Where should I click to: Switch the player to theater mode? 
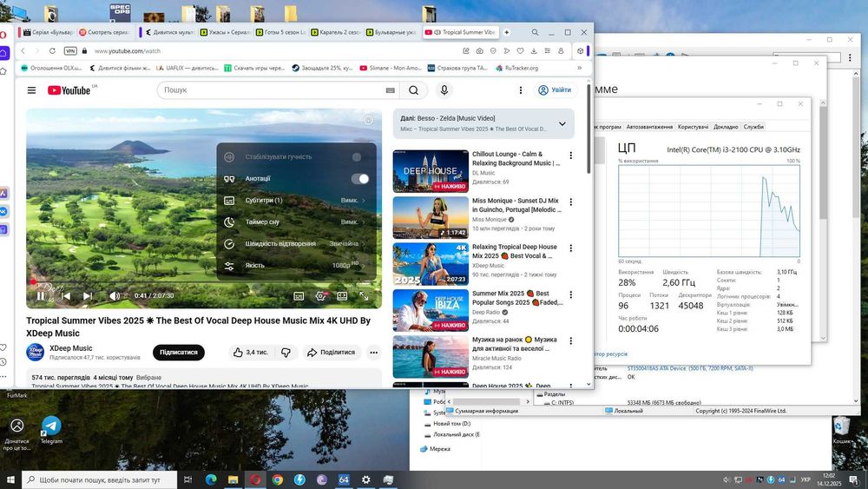342,296
